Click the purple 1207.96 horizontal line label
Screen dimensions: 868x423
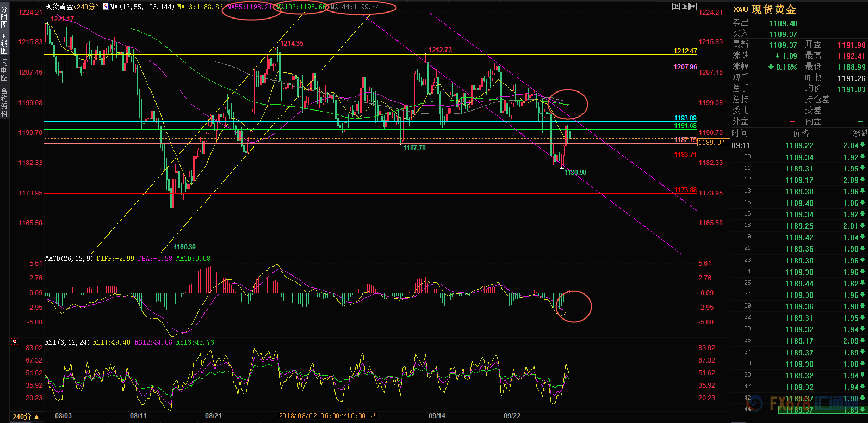coord(685,67)
